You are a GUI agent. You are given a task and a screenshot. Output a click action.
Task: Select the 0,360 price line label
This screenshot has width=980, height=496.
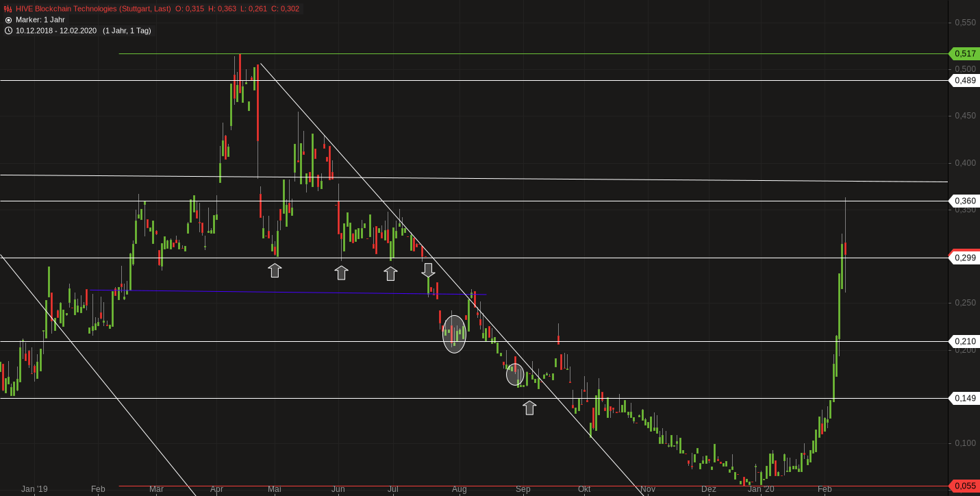[964, 201]
